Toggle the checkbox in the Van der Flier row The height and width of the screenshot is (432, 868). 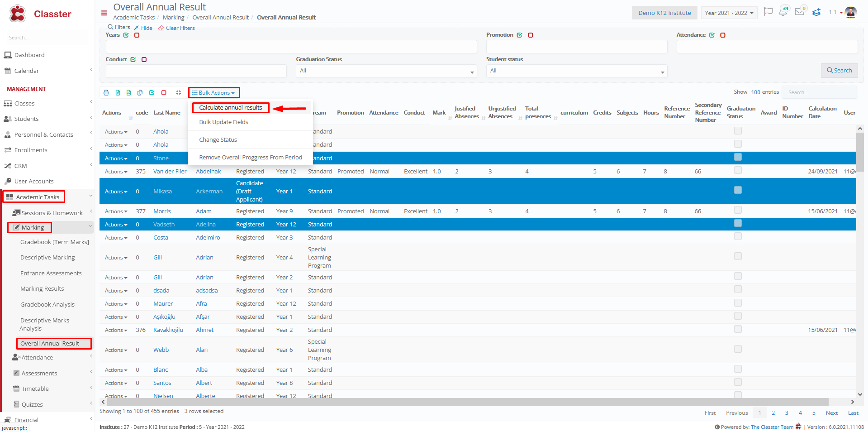pyautogui.click(x=738, y=170)
